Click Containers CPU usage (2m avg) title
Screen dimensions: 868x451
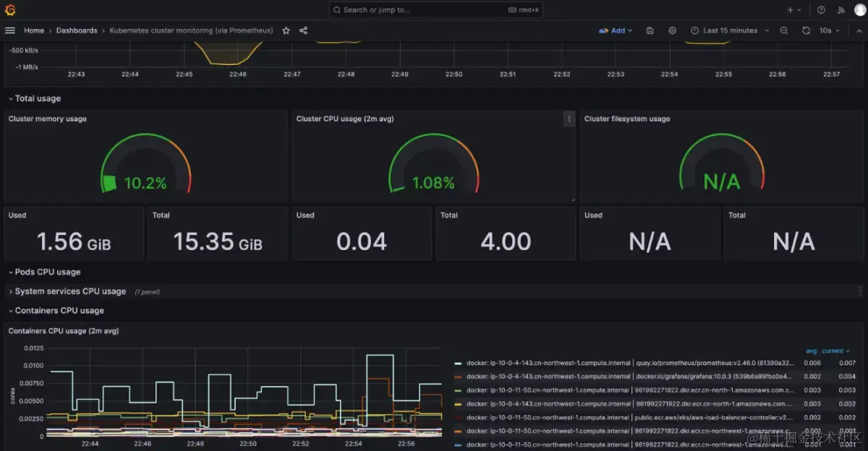point(64,331)
